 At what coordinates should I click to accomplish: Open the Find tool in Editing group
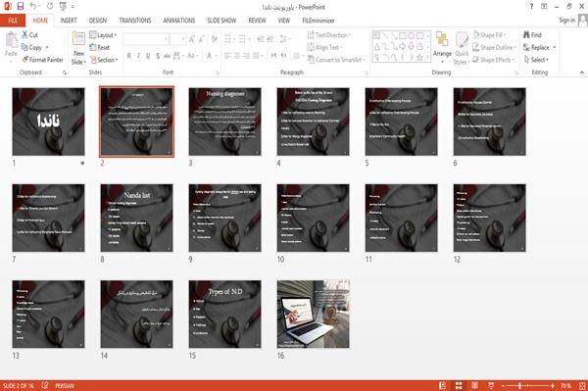coord(532,35)
